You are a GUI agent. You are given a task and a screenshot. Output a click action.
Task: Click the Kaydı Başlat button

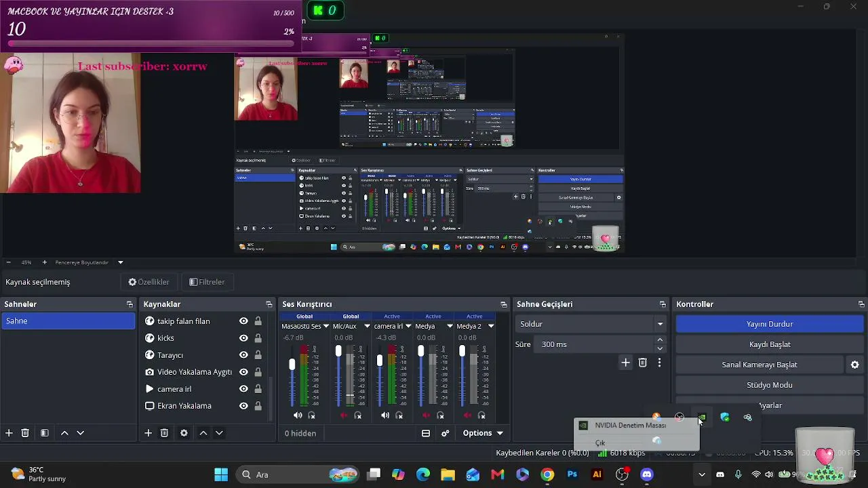770,344
